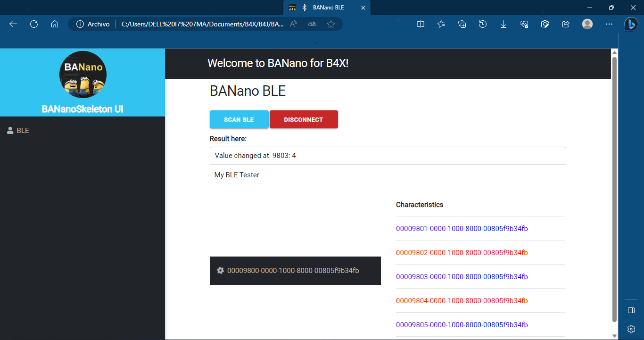Image resolution: width=644 pixels, height=340 pixels.
Task: Open characteristic 00009804 link
Action: point(462,301)
